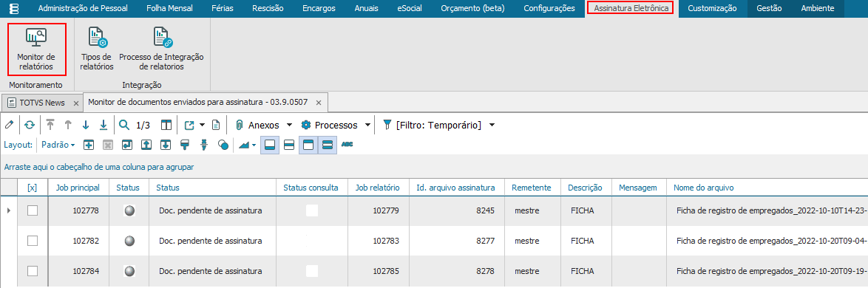Open Tipos de relatórios
The width and height of the screenshot is (868, 288).
(x=97, y=49)
